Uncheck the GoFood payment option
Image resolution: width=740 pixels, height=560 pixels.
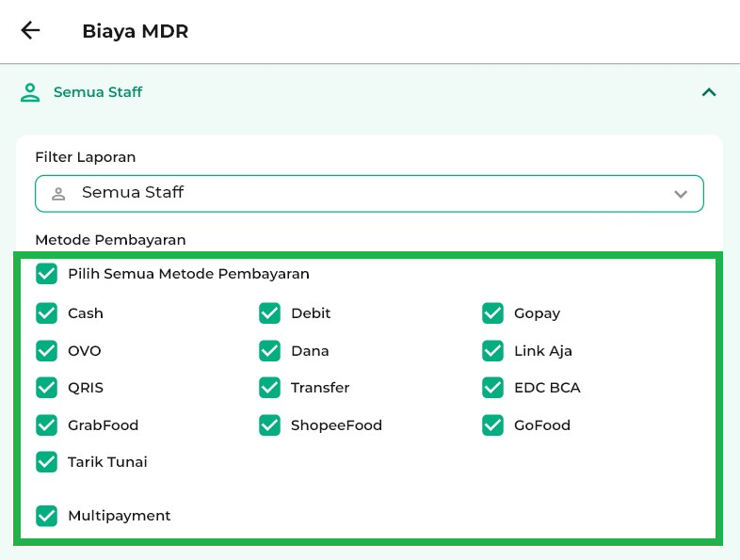493,424
